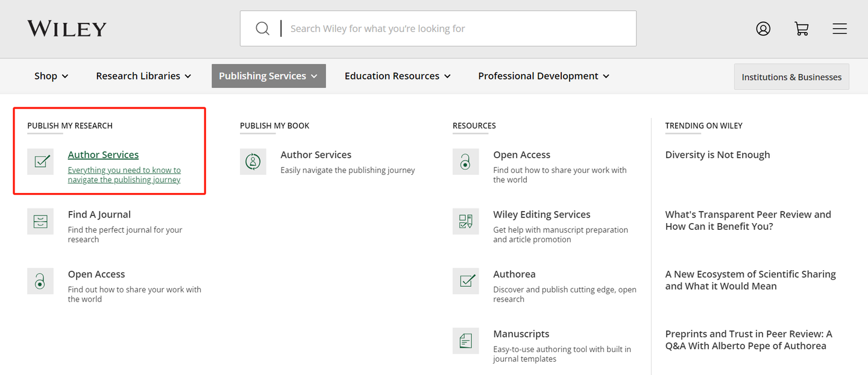This screenshot has height=375, width=868.
Task: Click the Manuscripts document icon
Action: coord(466,341)
